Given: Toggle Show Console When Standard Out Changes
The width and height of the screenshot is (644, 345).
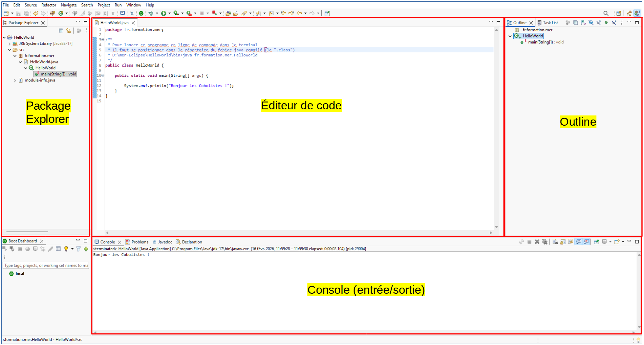Looking at the screenshot, I should [578, 242].
